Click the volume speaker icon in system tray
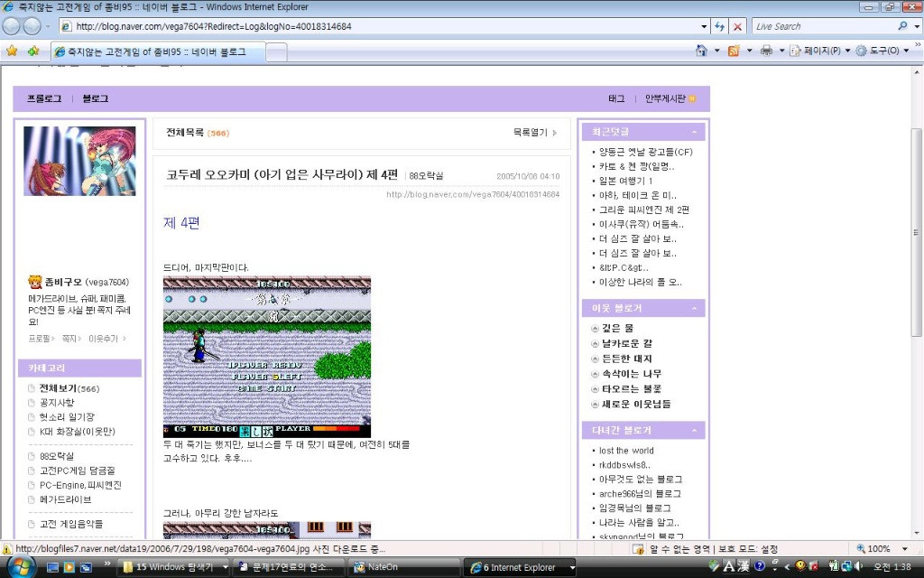 [860, 567]
